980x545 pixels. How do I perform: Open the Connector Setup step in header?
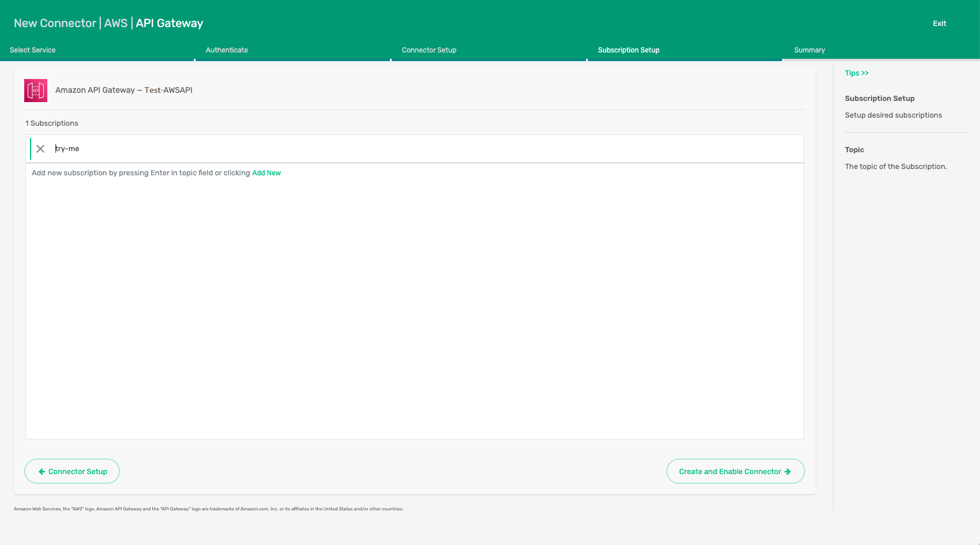429,50
